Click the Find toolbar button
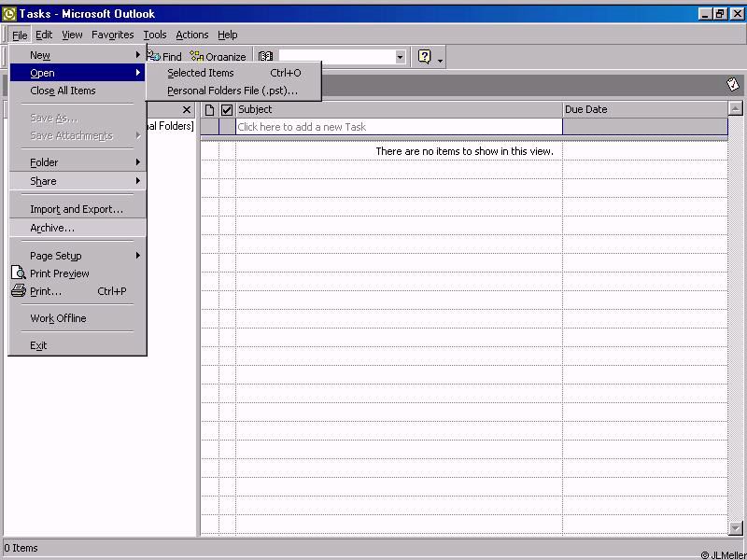The width and height of the screenshot is (747, 560). pyautogui.click(x=164, y=57)
